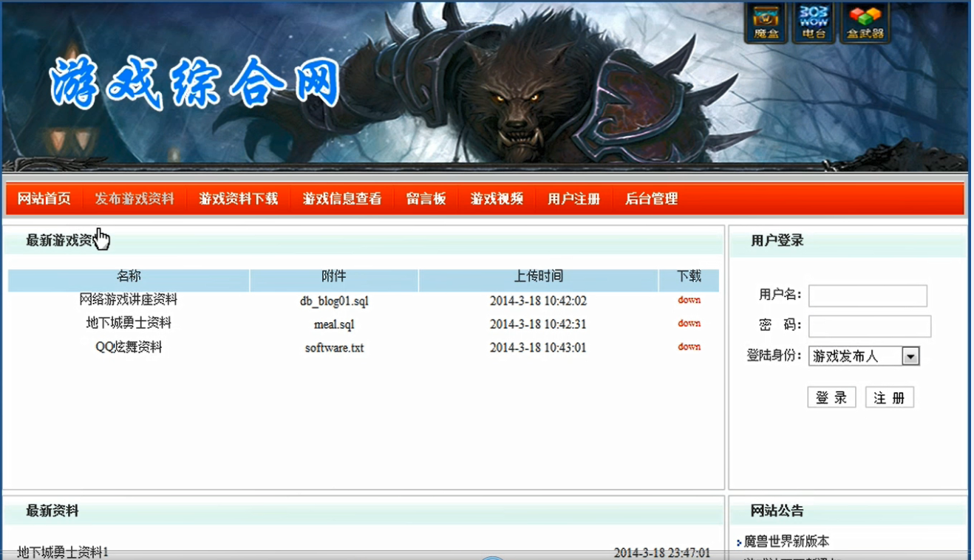Open 游戏信息查看 menu item
Image resolution: width=974 pixels, height=560 pixels.
tap(342, 199)
